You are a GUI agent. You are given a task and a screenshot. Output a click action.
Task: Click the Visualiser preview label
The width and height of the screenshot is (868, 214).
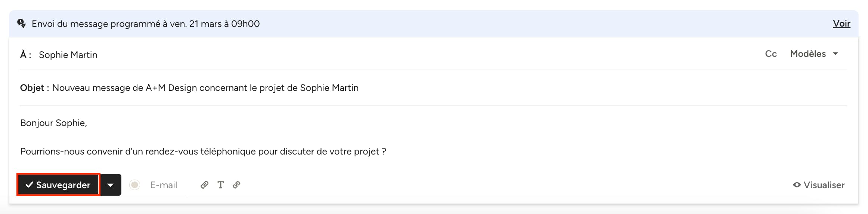[x=824, y=185]
